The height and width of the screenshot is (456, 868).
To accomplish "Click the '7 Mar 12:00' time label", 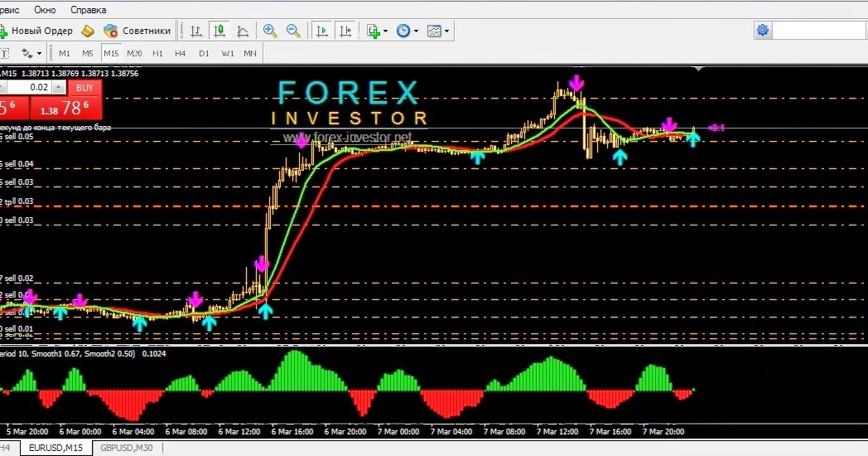I will 557,432.
